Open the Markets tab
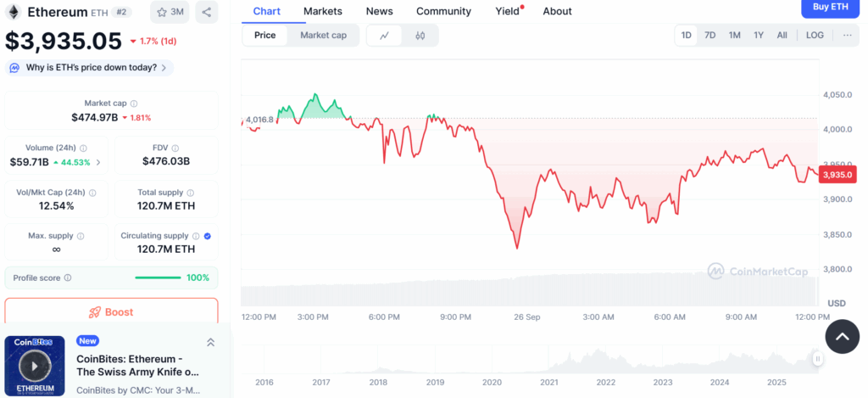 click(323, 11)
